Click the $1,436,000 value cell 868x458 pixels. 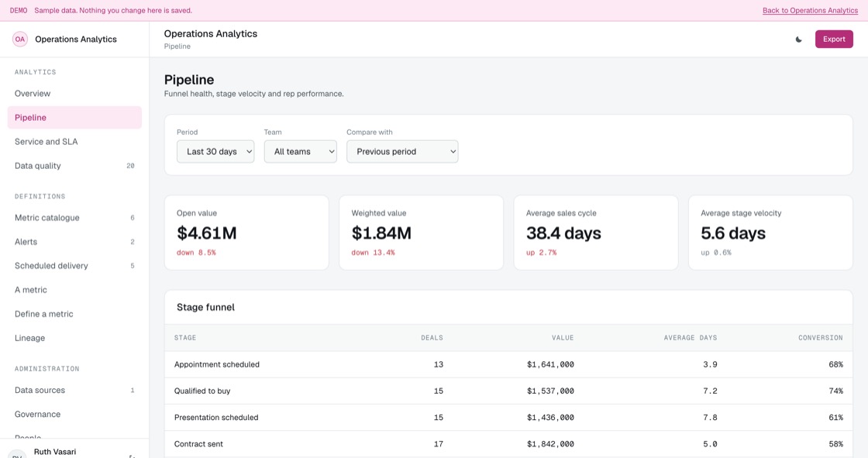550,418
